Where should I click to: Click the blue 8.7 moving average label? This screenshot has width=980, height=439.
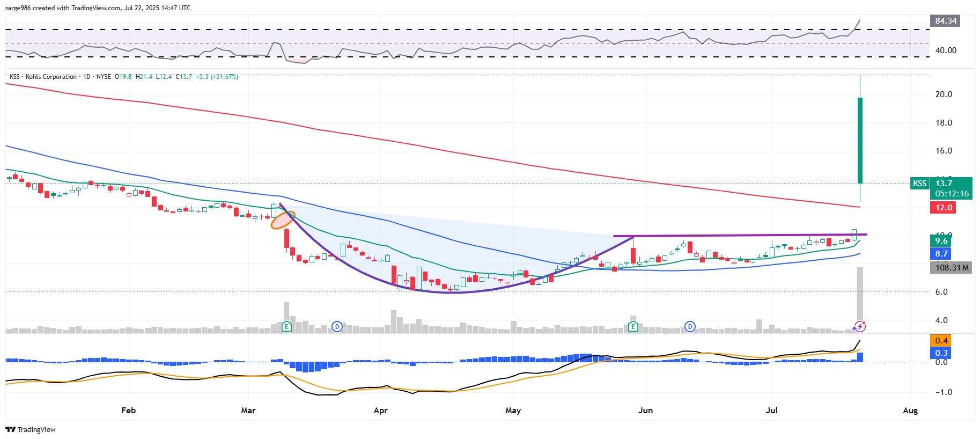(x=941, y=254)
